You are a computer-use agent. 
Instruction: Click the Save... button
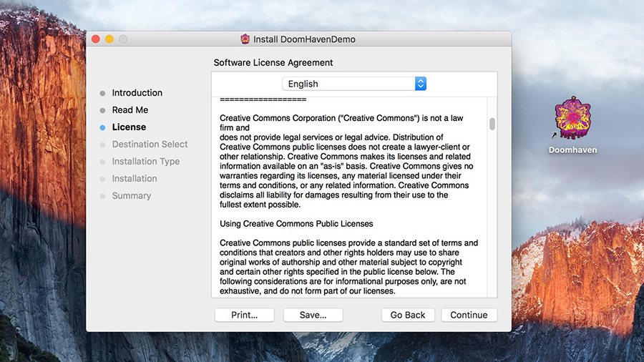click(313, 315)
